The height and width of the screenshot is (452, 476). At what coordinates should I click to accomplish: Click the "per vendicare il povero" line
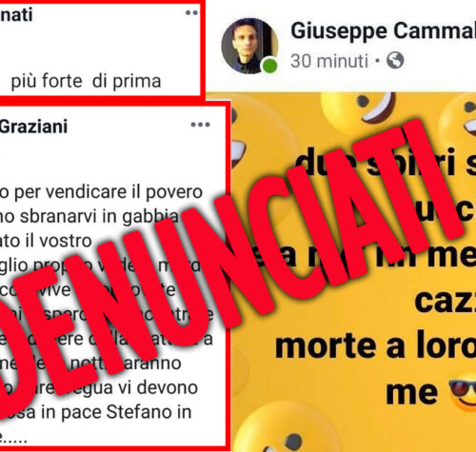coord(101,192)
